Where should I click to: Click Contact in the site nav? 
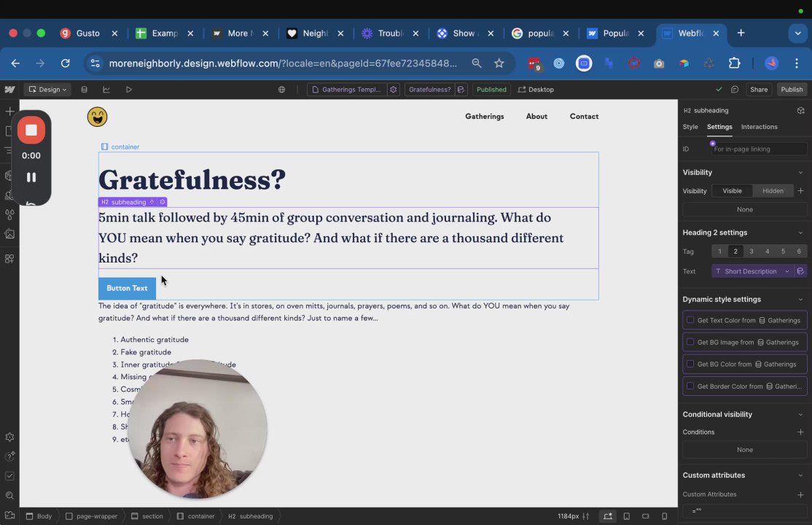(584, 117)
